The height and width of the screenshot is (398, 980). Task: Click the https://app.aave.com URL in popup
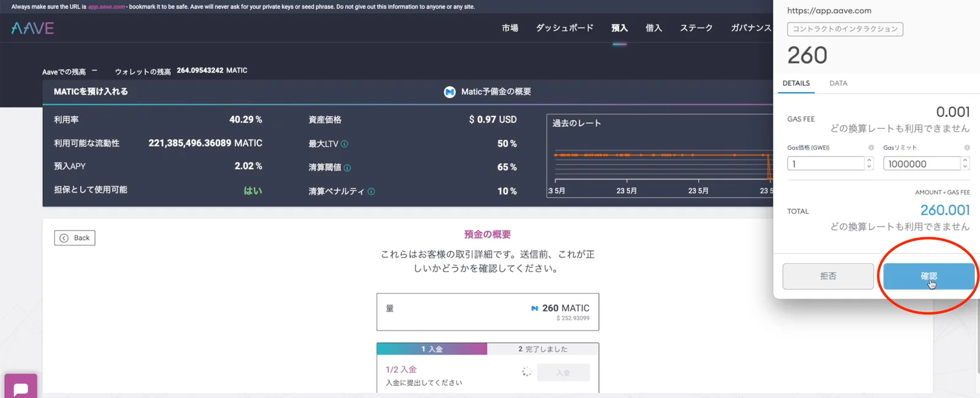[x=829, y=11]
